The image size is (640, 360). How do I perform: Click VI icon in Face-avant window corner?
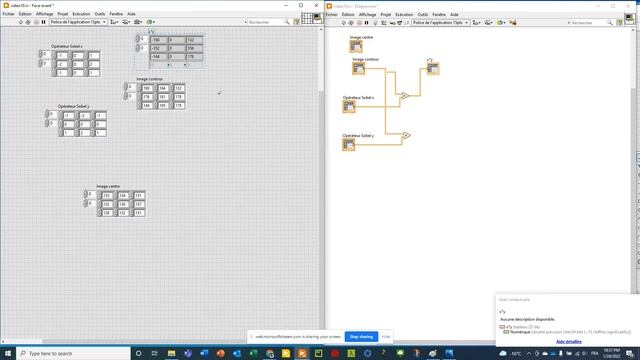[318, 18]
